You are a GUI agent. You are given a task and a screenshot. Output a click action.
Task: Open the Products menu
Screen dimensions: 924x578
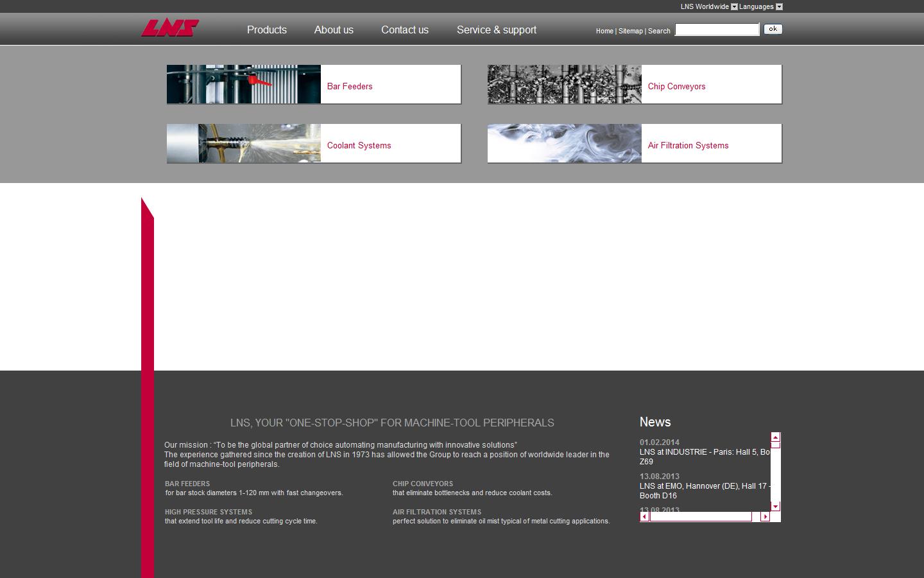[266, 30]
